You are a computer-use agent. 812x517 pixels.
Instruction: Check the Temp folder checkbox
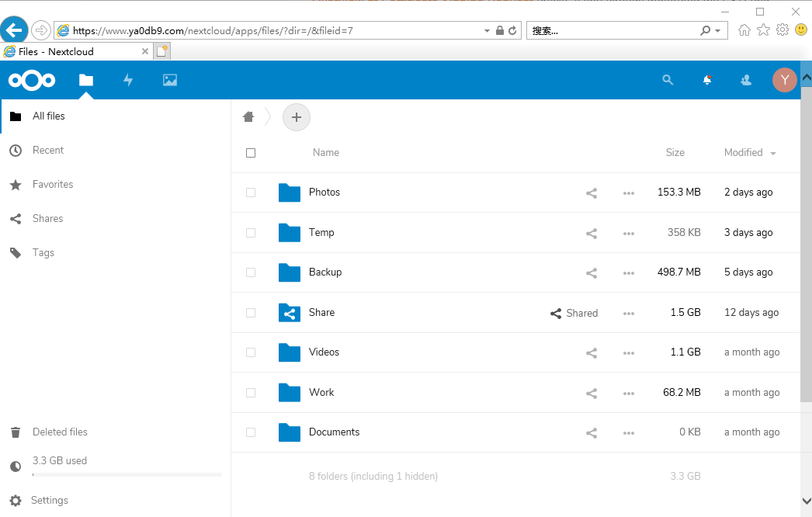[x=251, y=233]
